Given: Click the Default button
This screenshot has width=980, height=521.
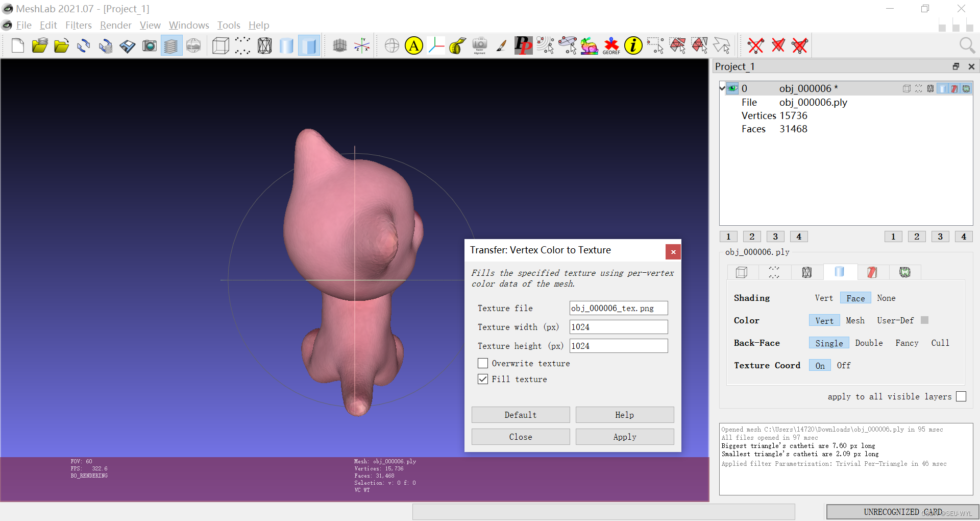Looking at the screenshot, I should [x=521, y=415].
